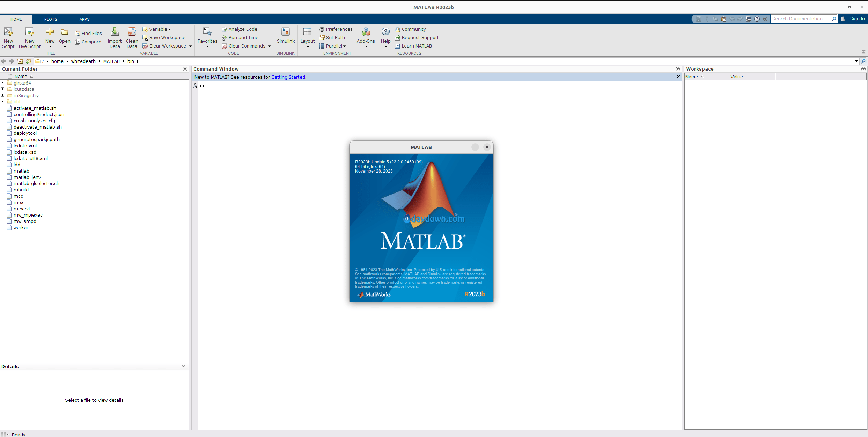Open the Current Folder panel actions menu
This screenshot has height=437, width=868.
(185, 69)
